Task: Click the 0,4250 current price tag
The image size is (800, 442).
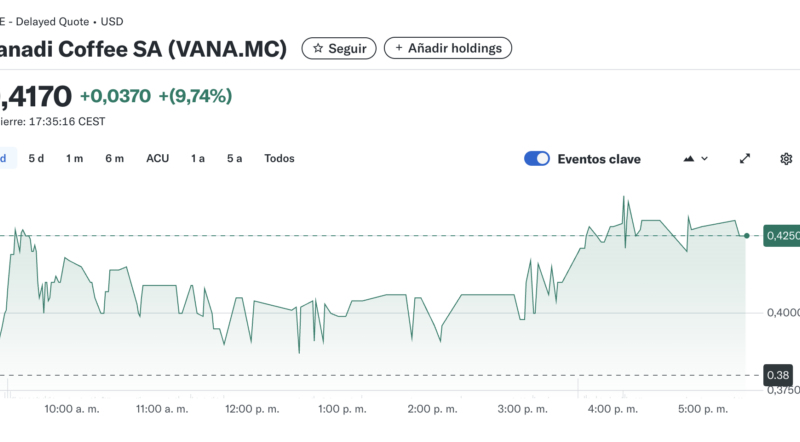Action: (781, 236)
